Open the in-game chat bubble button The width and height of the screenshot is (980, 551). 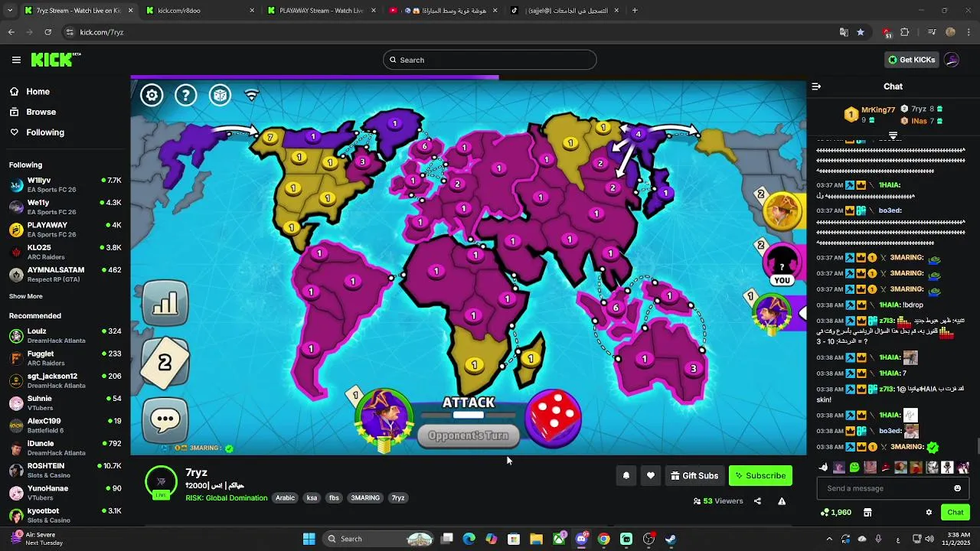(x=165, y=419)
